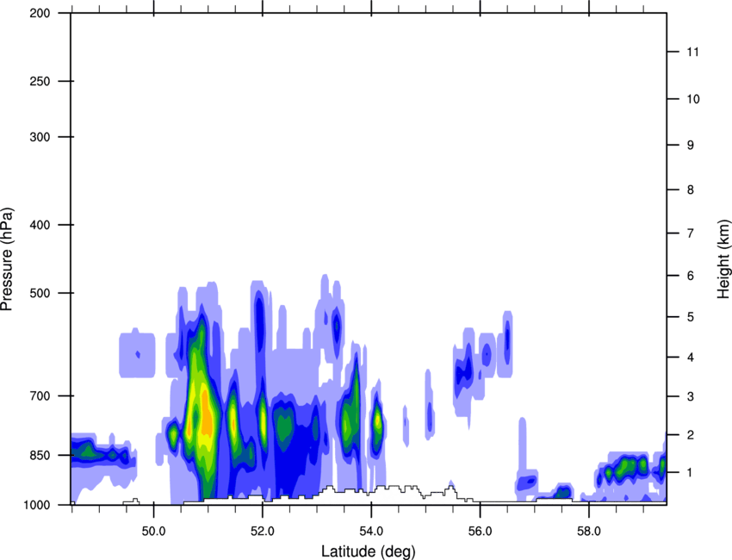The height and width of the screenshot is (560, 732).
Task: Click the 1 km height label
Action: click(691, 473)
